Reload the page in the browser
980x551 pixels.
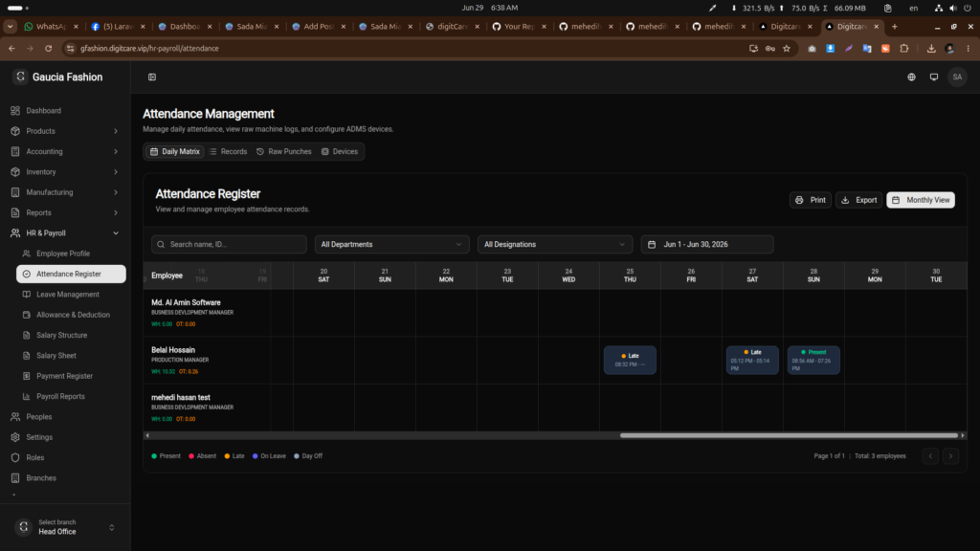pos(48,48)
